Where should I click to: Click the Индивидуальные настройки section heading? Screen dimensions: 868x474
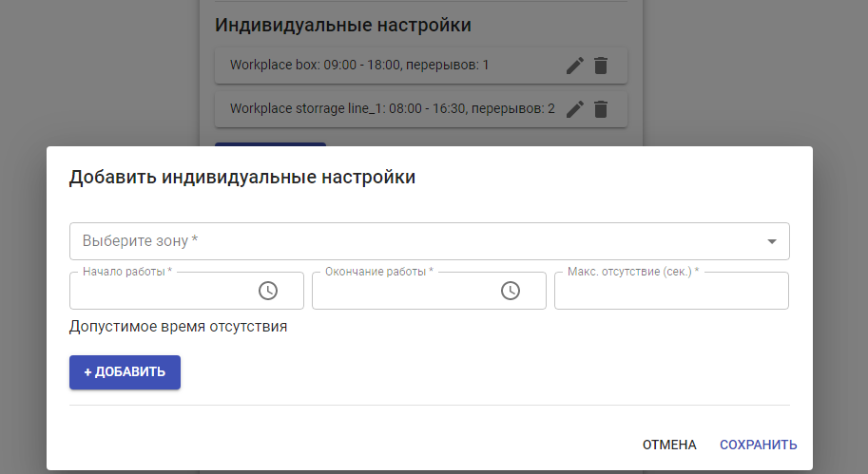pyautogui.click(x=343, y=26)
